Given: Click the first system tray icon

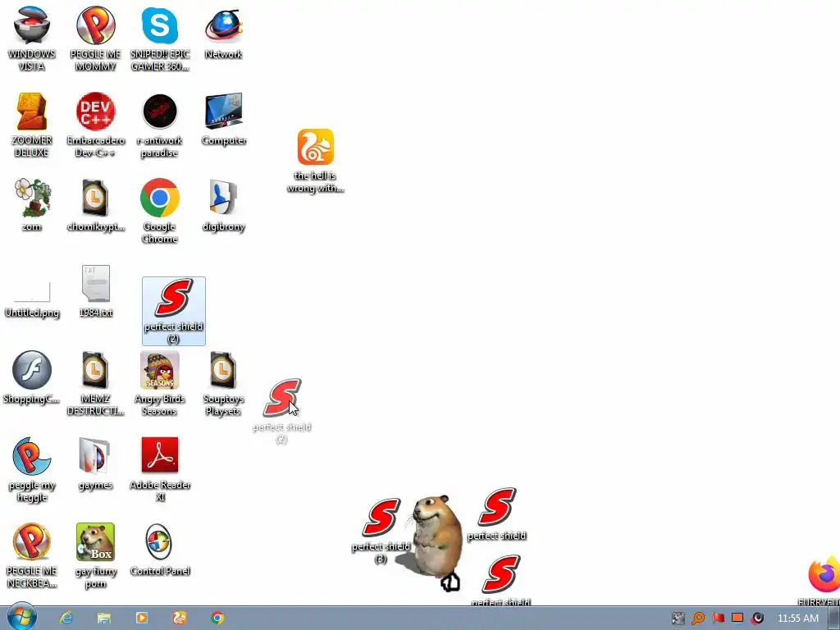Looking at the screenshot, I should coord(678,619).
